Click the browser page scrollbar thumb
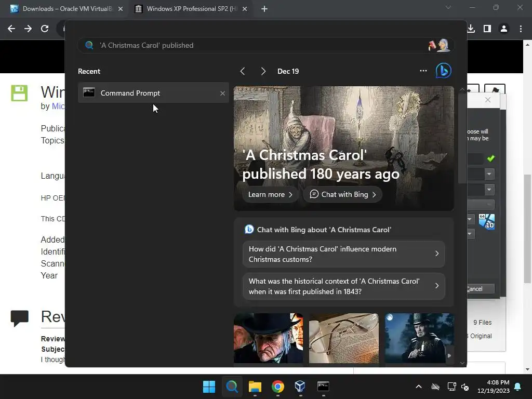 pyautogui.click(x=527, y=229)
